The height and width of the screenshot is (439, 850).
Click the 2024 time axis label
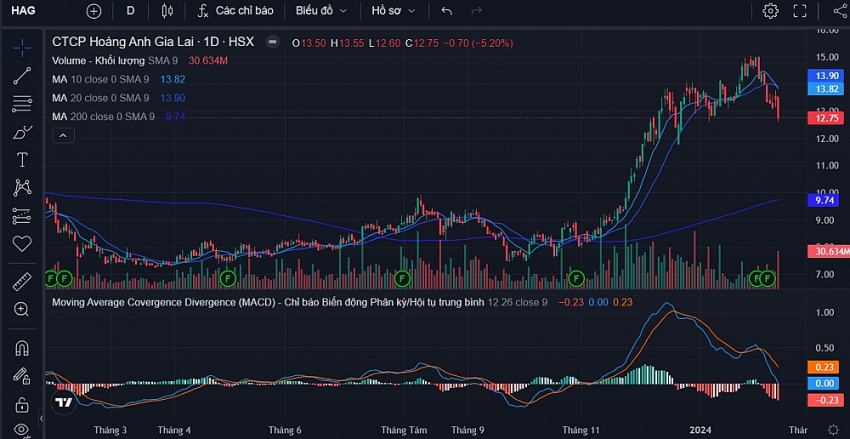pyautogui.click(x=699, y=430)
